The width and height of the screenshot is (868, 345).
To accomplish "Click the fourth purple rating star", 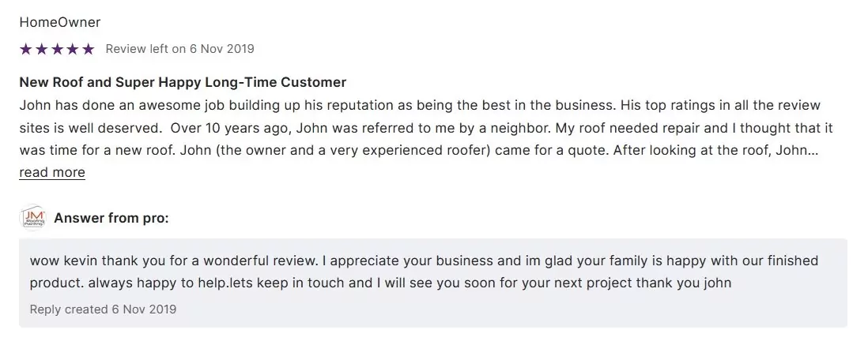I will (73, 49).
